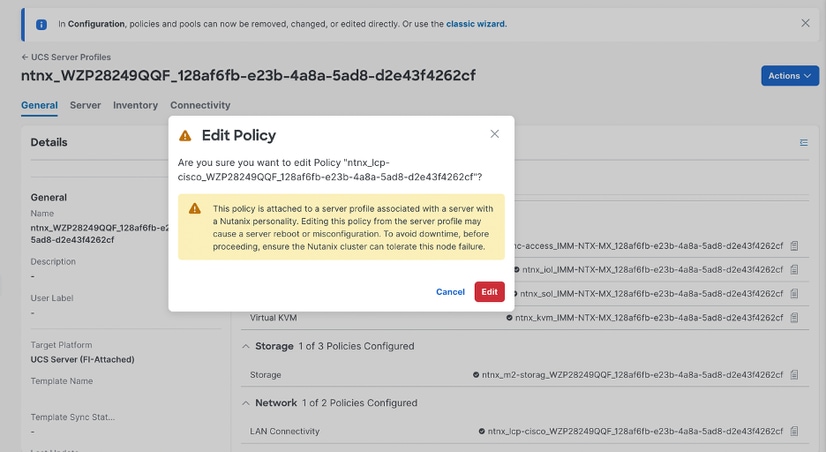The height and width of the screenshot is (452, 826).
Task: Confirm with the red Edit button
Action: (x=489, y=292)
